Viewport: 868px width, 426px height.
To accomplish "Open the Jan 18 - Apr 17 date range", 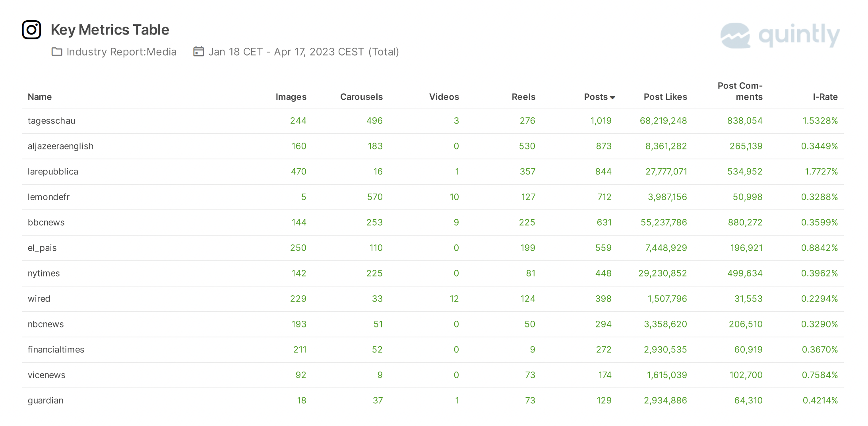I will (304, 52).
